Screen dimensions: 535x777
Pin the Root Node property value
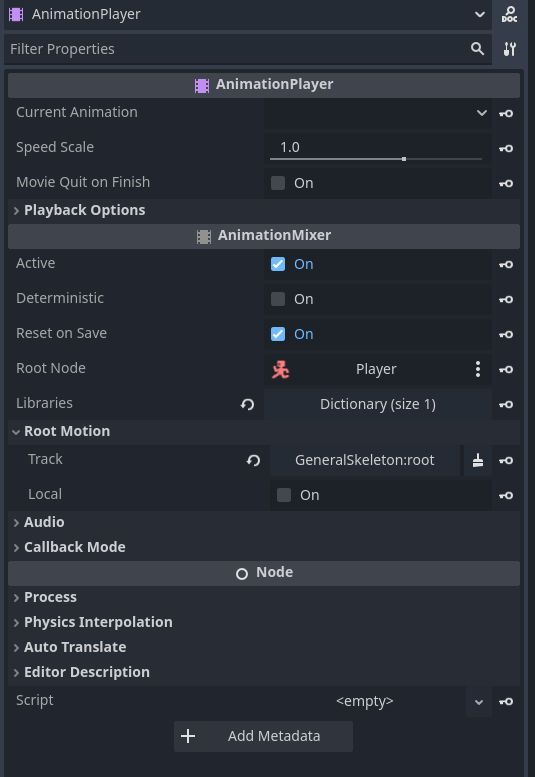tap(506, 369)
